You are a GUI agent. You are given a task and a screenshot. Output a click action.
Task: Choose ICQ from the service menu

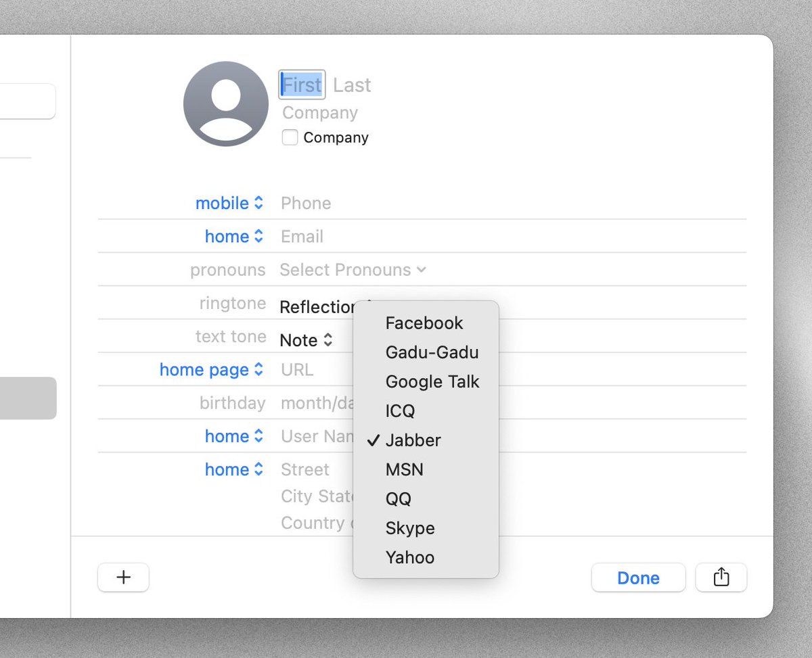[426, 410]
